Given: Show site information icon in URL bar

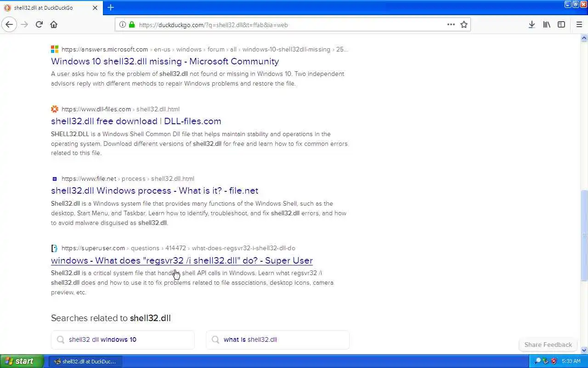Looking at the screenshot, I should tap(122, 24).
